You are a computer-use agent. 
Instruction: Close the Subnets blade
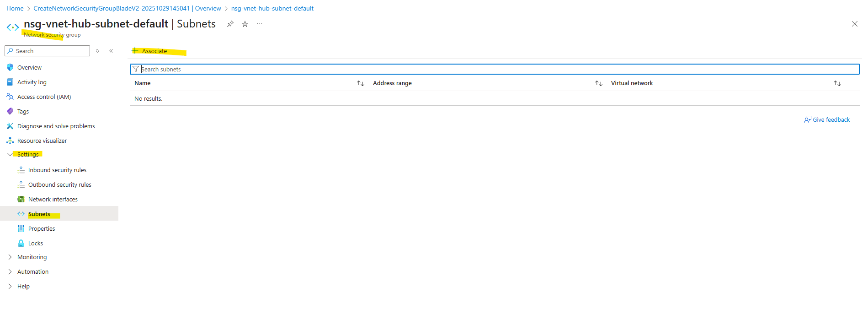pyautogui.click(x=854, y=24)
